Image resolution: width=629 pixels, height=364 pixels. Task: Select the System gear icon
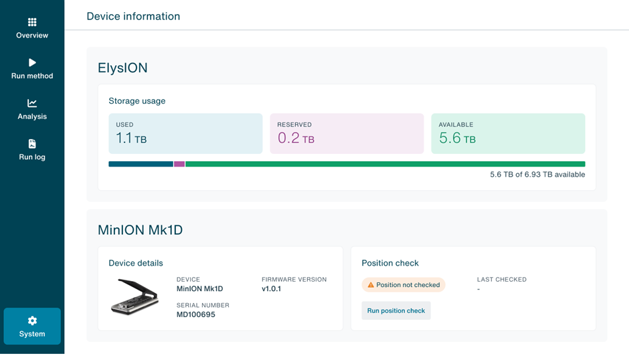[x=32, y=321]
